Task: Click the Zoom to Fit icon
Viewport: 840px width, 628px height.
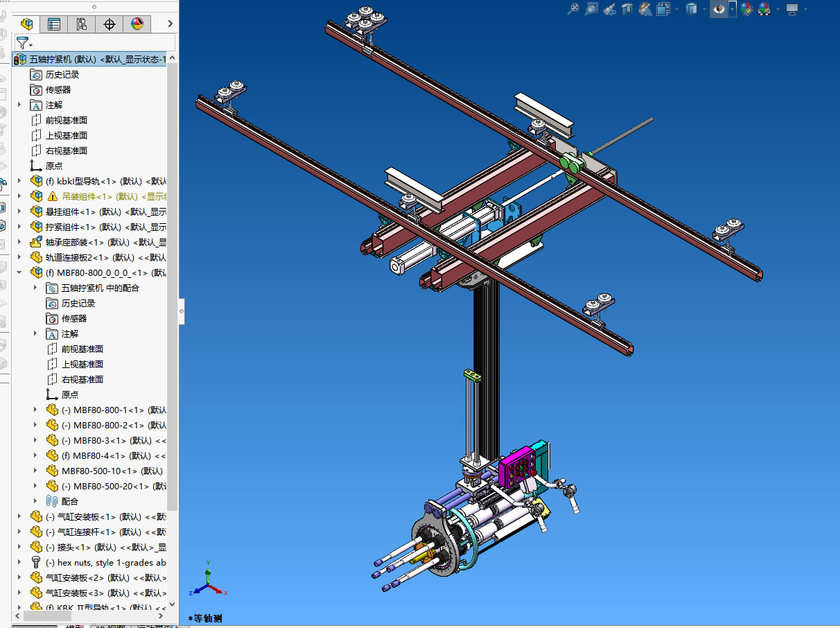Action: [572, 9]
